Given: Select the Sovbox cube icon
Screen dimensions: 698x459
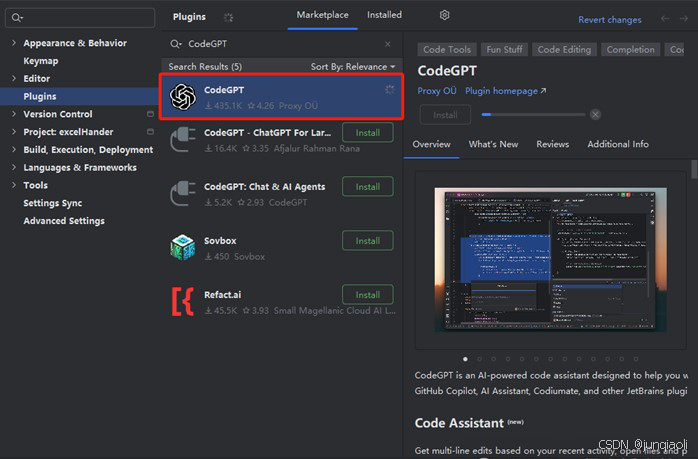Looking at the screenshot, I should pyautogui.click(x=183, y=247).
